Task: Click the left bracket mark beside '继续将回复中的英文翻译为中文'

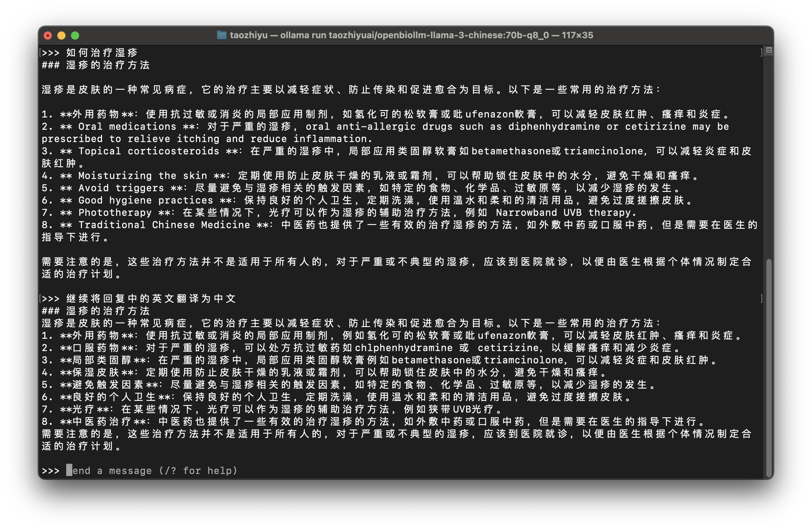Action: 40,298
